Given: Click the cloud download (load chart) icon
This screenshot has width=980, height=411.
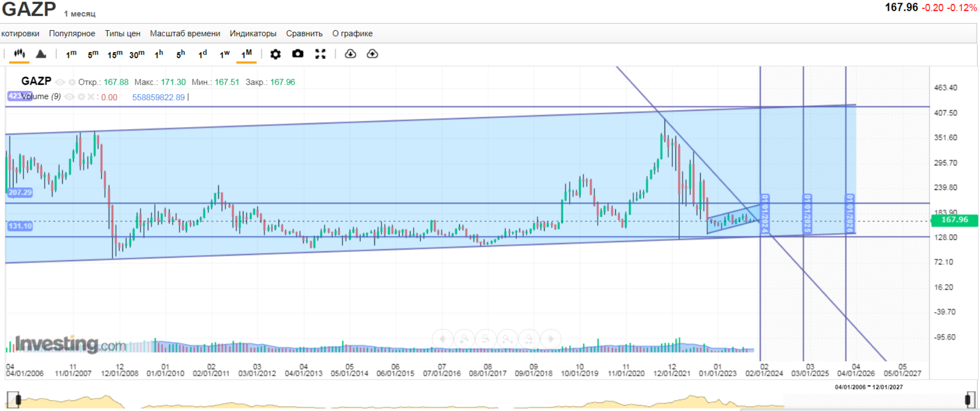Looking at the screenshot, I should point(350,54).
